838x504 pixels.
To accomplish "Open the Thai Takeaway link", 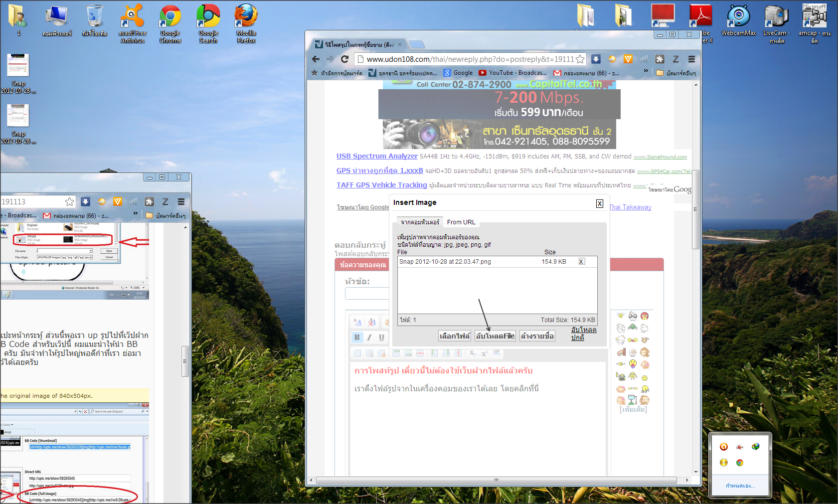I will (631, 207).
